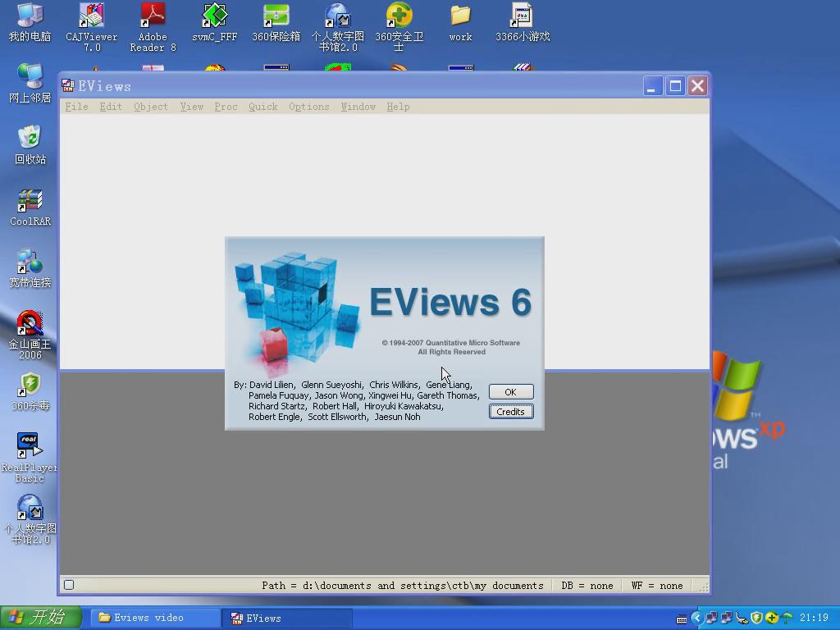
Task: Click the WF = none status entry
Action: coord(657,586)
